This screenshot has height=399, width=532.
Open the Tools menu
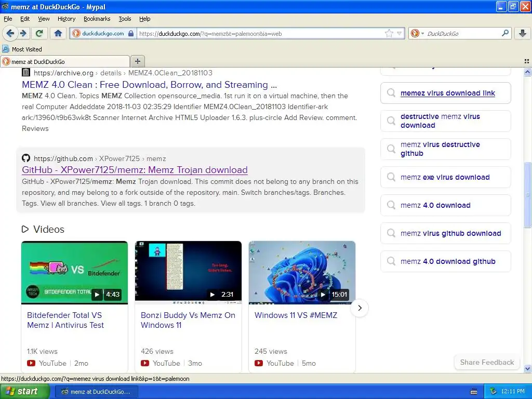pyautogui.click(x=125, y=19)
